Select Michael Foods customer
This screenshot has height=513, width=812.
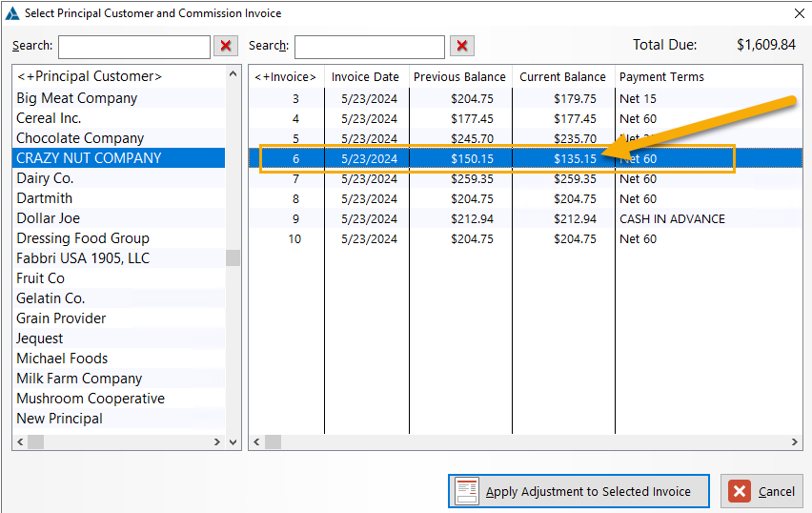point(119,359)
